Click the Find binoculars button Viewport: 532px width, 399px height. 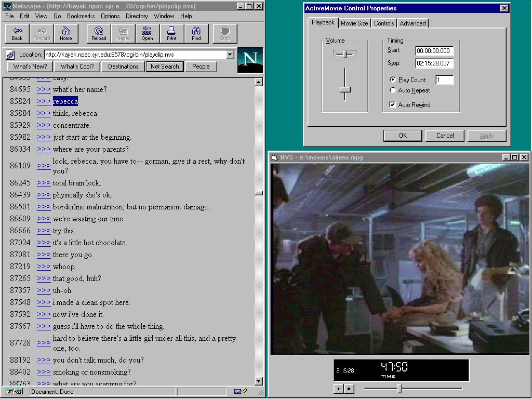(x=196, y=34)
